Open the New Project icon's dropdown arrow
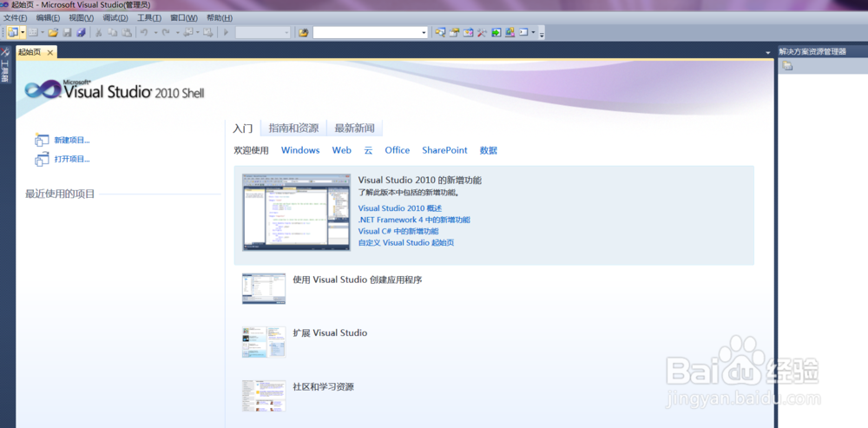Screen dimensions: 868x428 (23, 33)
